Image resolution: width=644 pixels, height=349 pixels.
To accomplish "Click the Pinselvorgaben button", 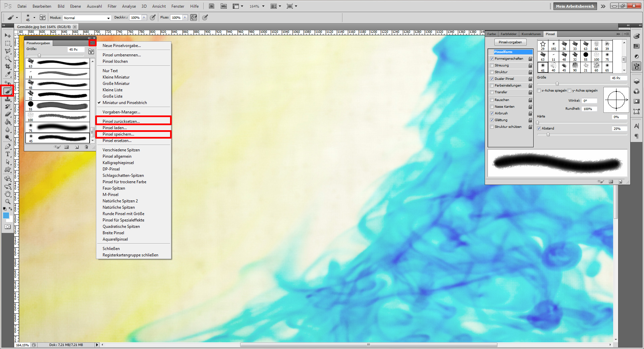I will click(x=510, y=42).
